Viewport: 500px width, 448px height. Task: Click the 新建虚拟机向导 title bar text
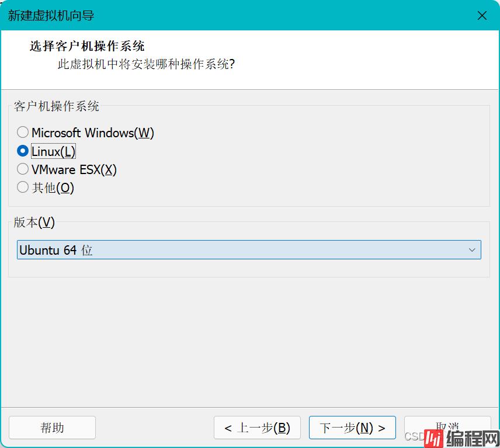point(51,16)
